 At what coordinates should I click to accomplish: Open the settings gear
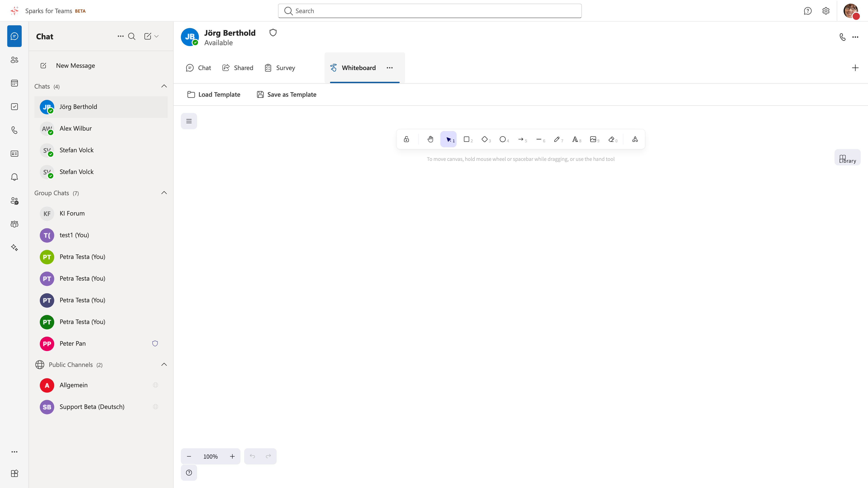click(x=826, y=11)
